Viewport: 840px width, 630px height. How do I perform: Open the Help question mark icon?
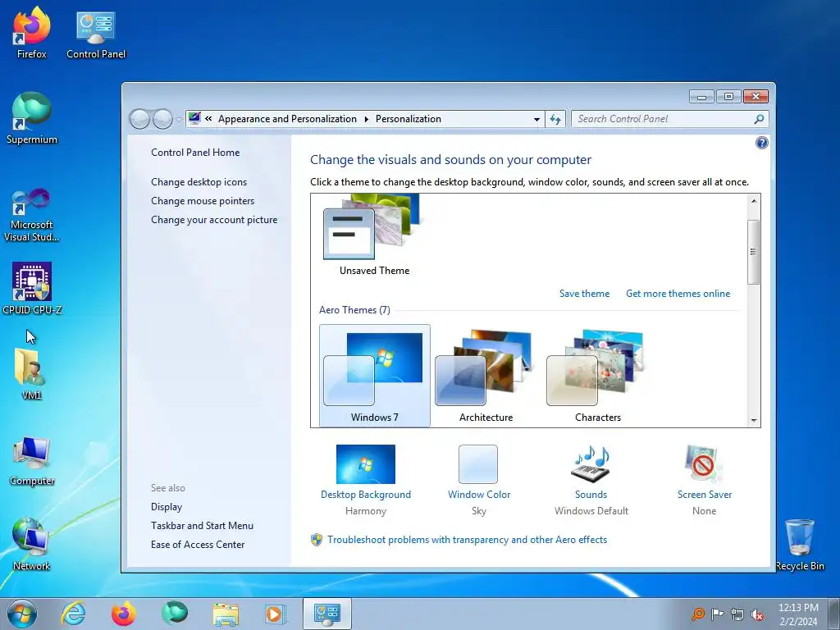[x=761, y=143]
